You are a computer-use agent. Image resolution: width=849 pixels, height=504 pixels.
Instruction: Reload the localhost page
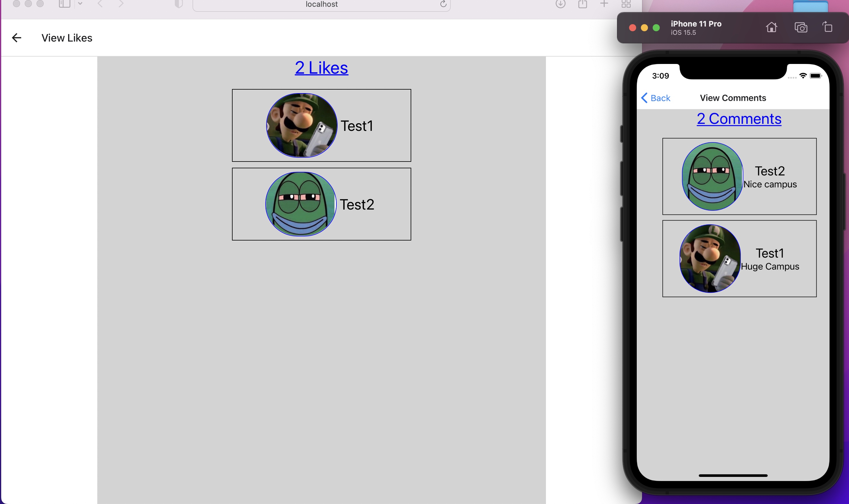pyautogui.click(x=443, y=4)
